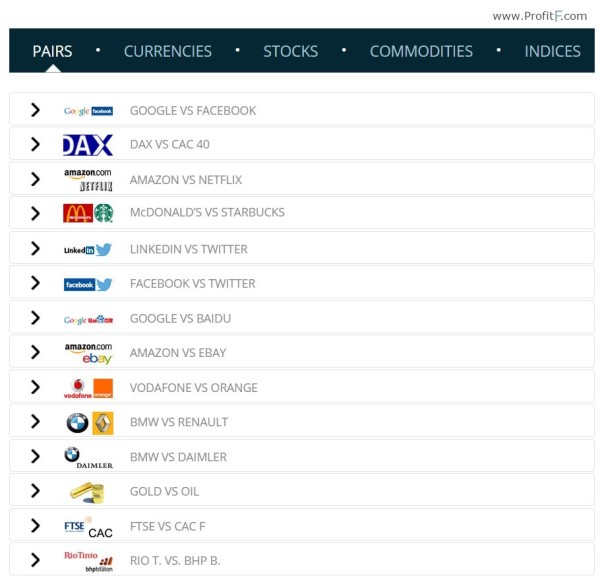Image resolution: width=600 pixels, height=582 pixels.
Task: Click the Vodafone Orange logo icon
Action: coord(88,388)
